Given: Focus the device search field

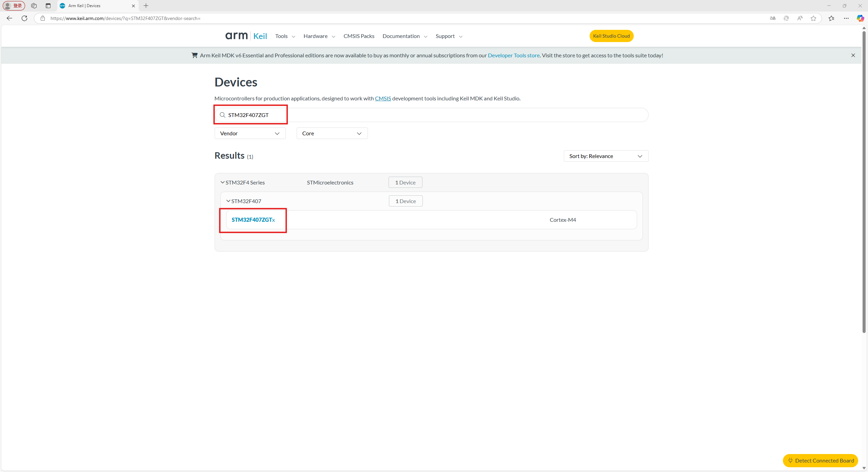Looking at the screenshot, I should 431,115.
